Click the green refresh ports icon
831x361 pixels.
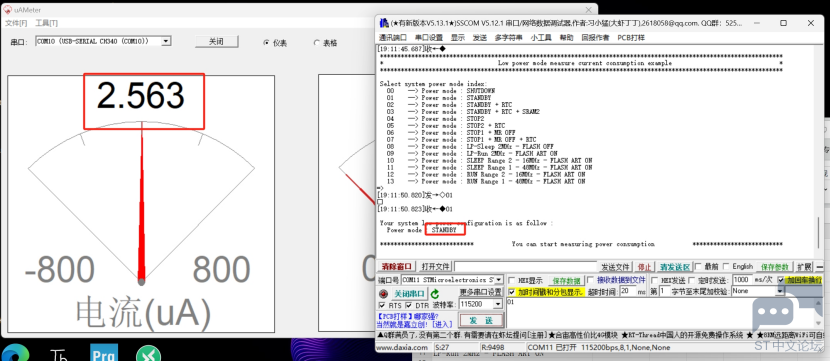click(435, 294)
